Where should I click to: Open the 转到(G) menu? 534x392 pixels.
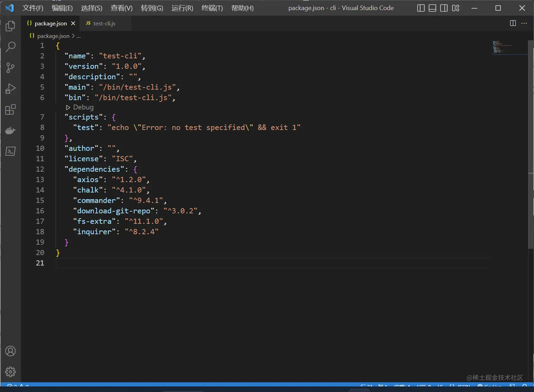pos(152,8)
